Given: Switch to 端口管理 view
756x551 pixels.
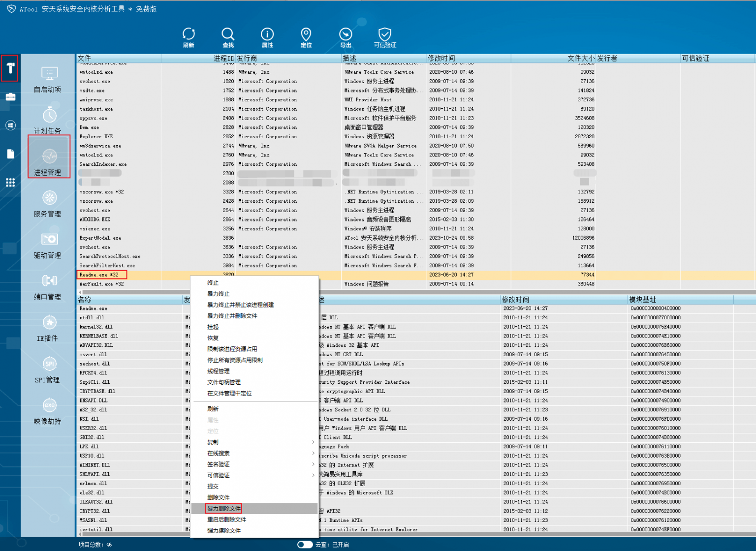Looking at the screenshot, I should (49, 287).
